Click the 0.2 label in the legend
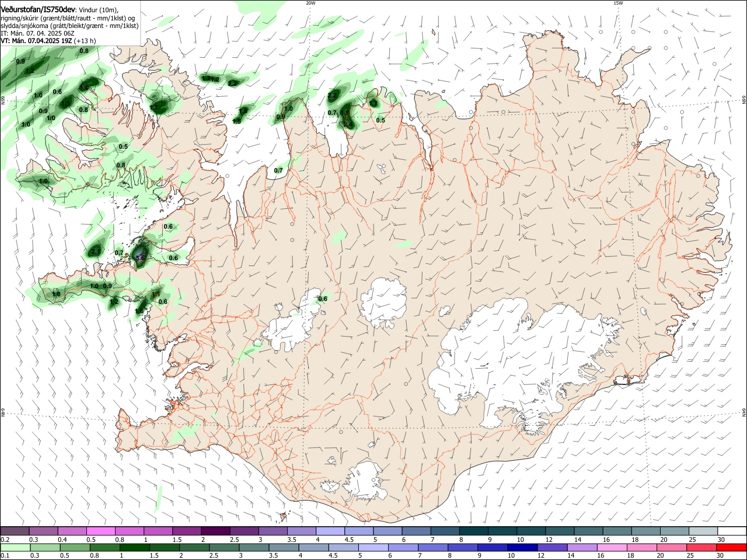The height and width of the screenshot is (560, 747). click(5, 540)
